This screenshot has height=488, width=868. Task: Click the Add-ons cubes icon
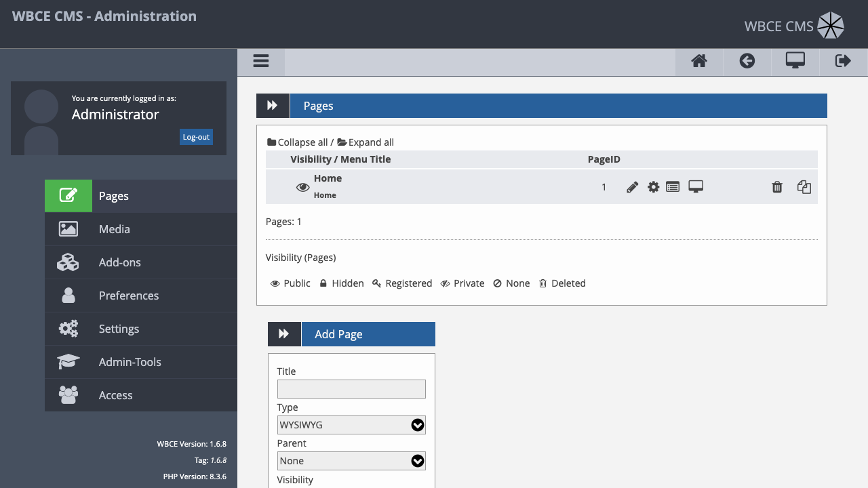coord(68,262)
